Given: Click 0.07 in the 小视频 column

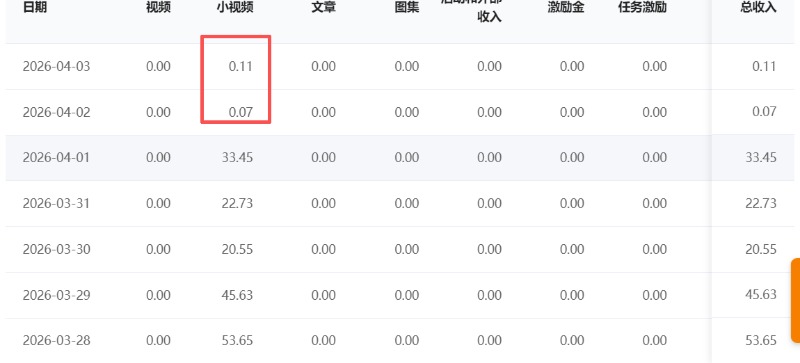Looking at the screenshot, I should coord(241,112).
